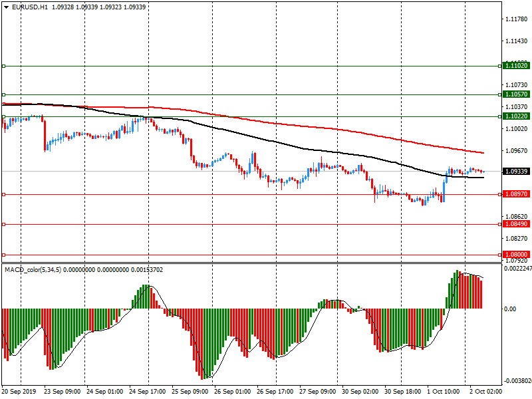Click the 1.08970 red price level label

coord(516,194)
